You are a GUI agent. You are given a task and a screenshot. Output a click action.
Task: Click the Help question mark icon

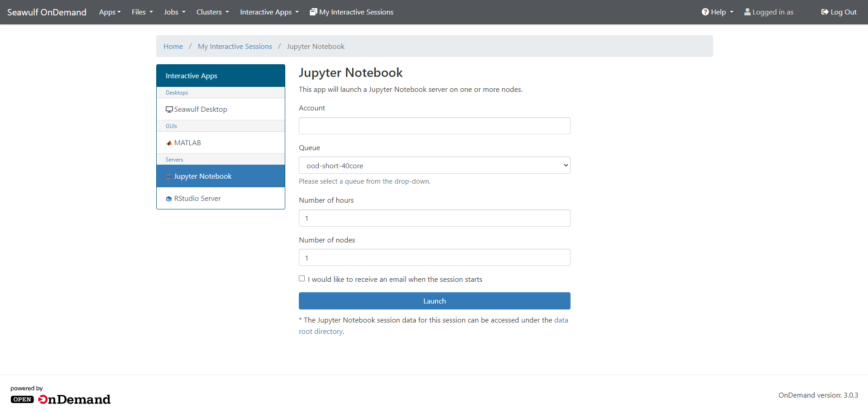coord(705,12)
